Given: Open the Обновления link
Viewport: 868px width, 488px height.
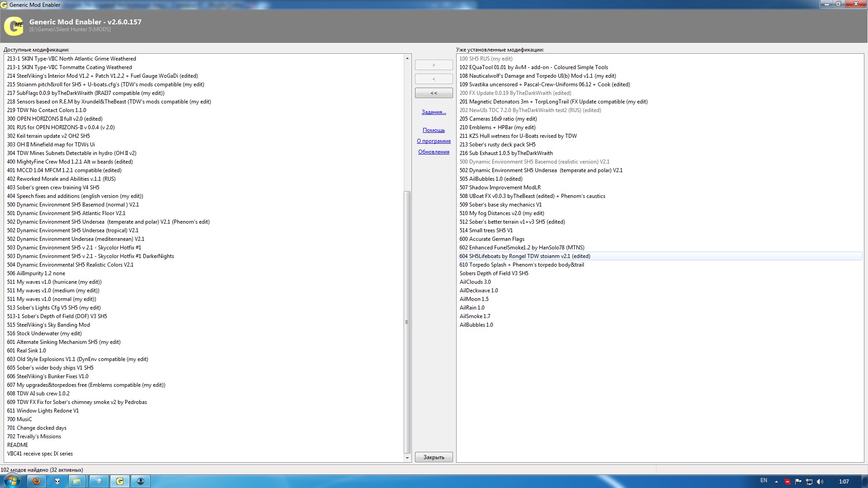Looking at the screenshot, I should click(434, 152).
